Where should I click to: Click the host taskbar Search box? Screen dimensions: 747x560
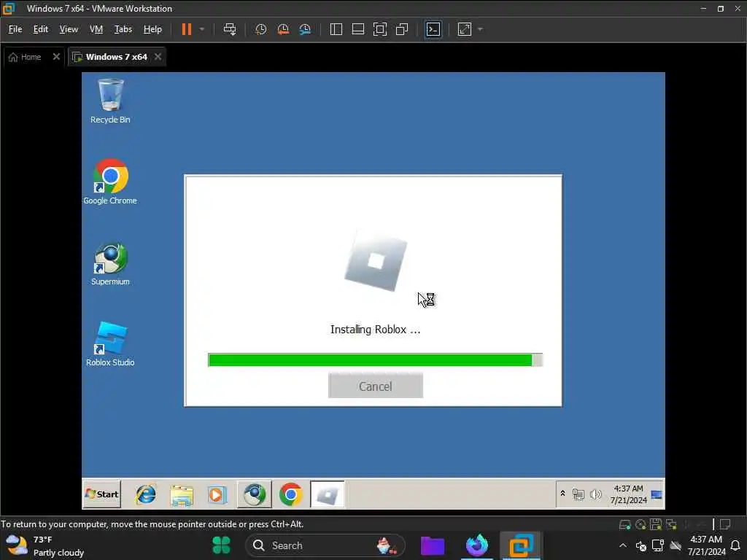click(325, 545)
